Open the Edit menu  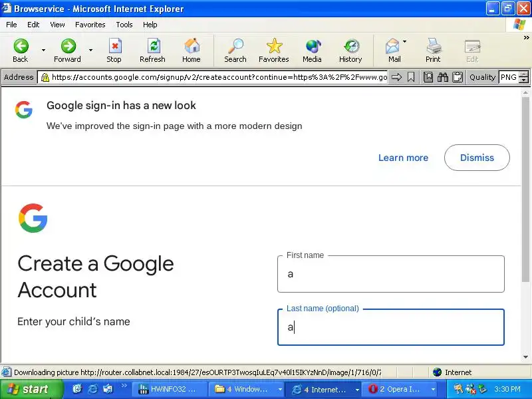coord(33,25)
